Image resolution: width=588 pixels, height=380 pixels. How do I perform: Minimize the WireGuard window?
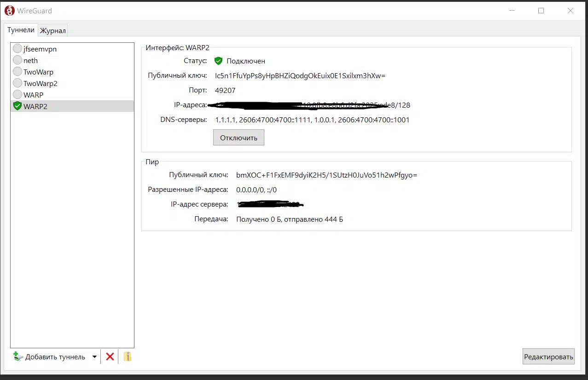click(x=512, y=11)
